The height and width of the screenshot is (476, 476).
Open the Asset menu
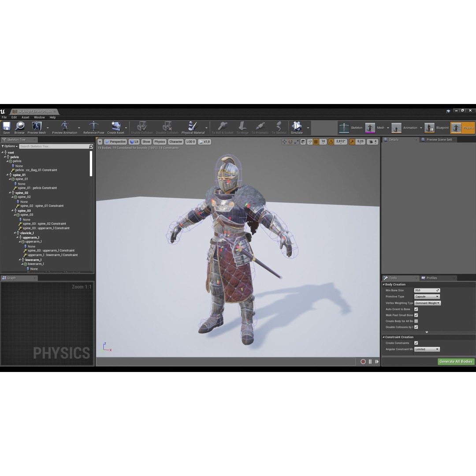point(26,117)
